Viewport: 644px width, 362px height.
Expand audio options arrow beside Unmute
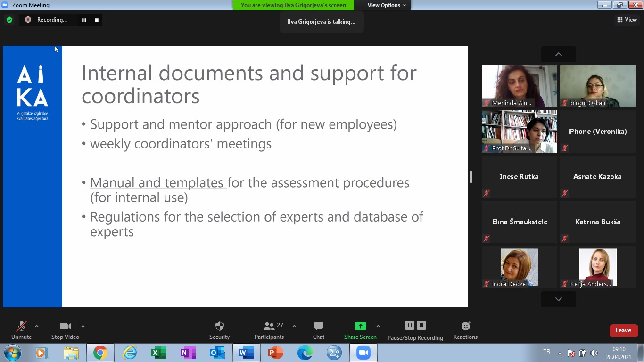37,326
